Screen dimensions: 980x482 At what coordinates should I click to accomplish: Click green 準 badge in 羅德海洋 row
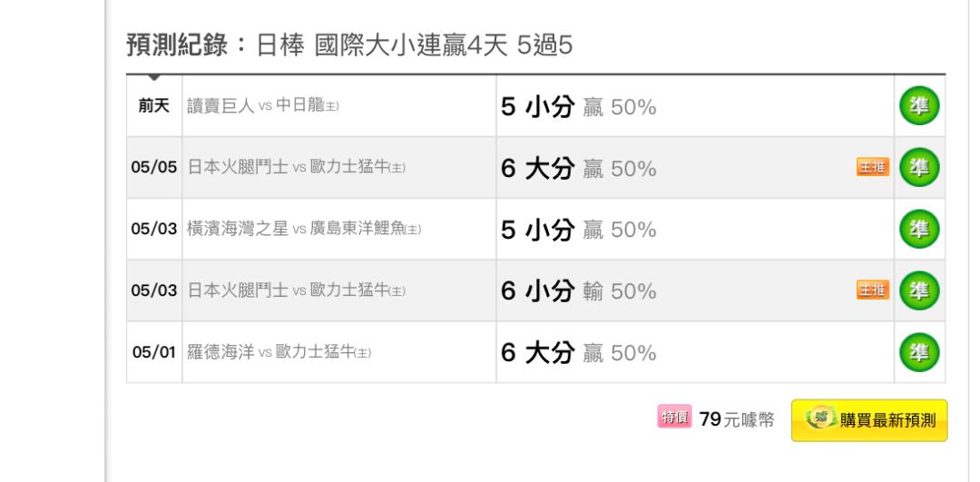[919, 352]
